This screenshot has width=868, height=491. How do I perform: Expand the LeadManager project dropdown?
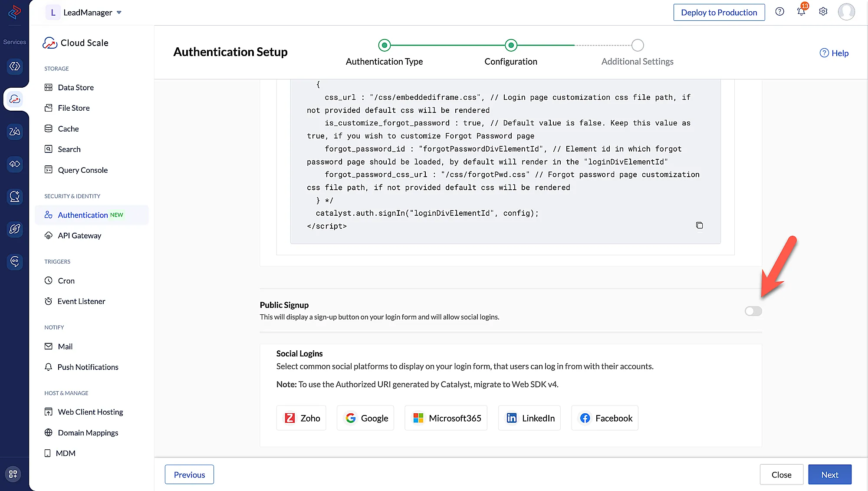click(x=119, y=13)
